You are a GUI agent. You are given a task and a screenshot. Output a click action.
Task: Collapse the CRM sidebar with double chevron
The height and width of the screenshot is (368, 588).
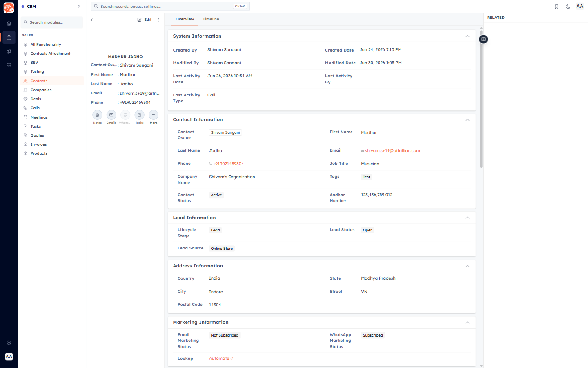point(79,7)
